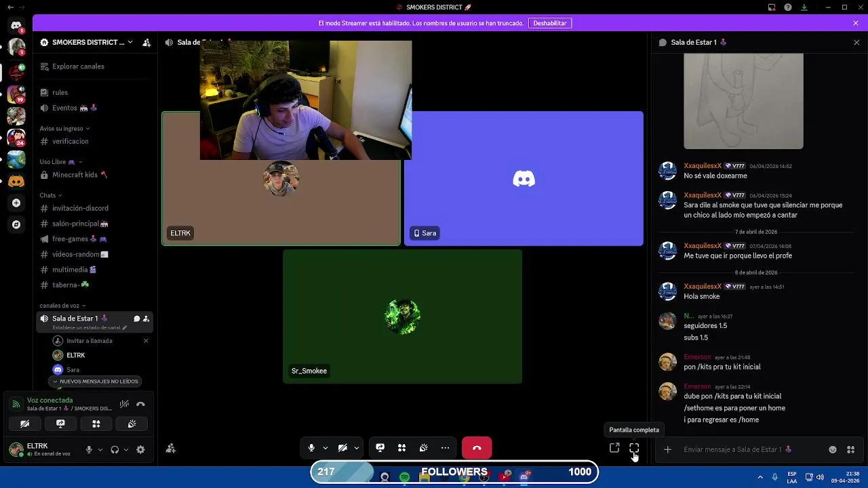Select the Sara video tile
The height and width of the screenshot is (488, 868).
(524, 178)
